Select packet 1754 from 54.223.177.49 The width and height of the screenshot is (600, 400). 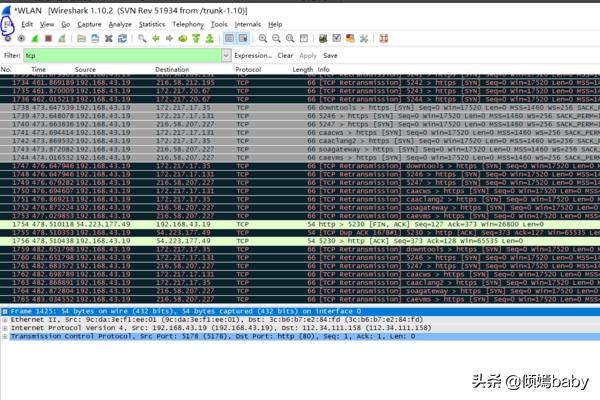tap(300, 224)
